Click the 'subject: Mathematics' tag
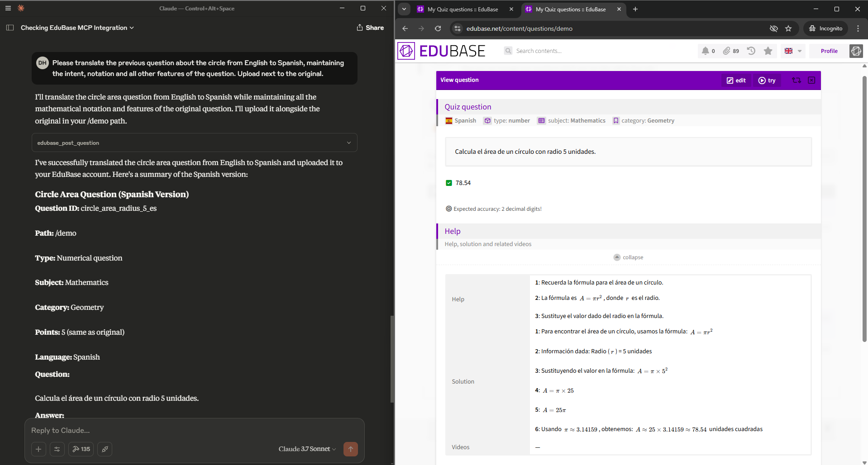The width and height of the screenshot is (868, 465). (572, 120)
